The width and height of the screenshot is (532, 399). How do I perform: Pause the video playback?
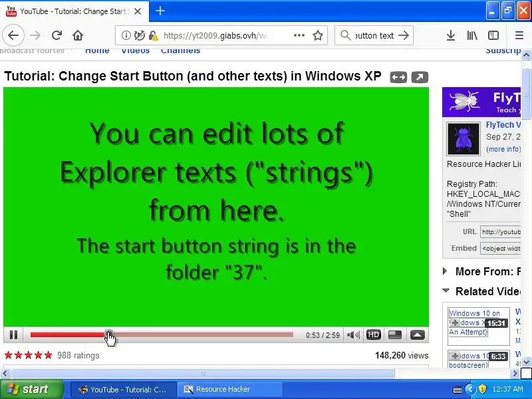pyautogui.click(x=13, y=335)
